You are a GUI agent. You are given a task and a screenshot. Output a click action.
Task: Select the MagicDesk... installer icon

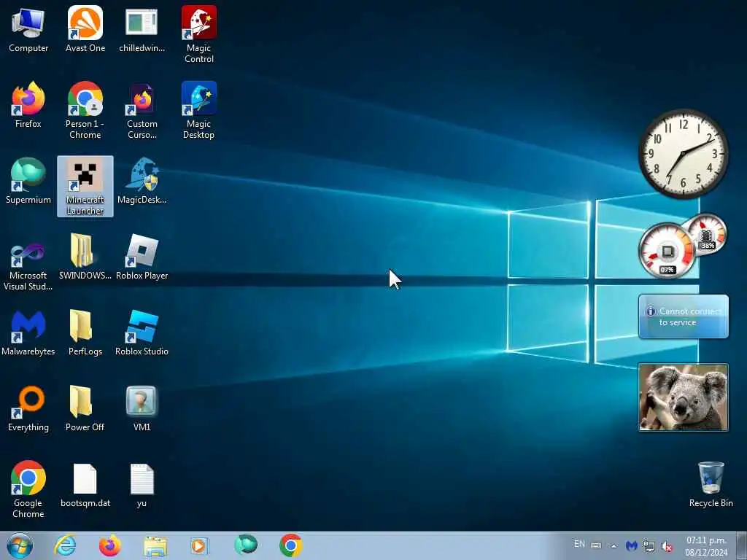(142, 182)
